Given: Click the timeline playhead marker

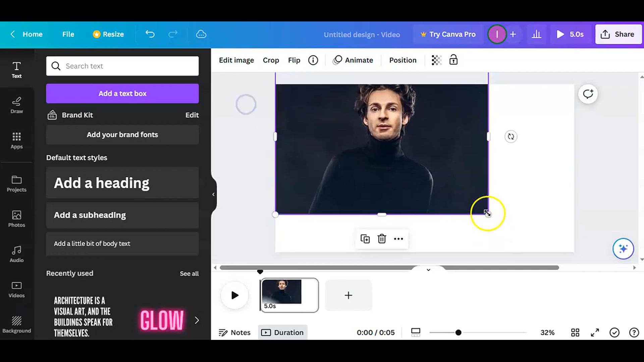Looking at the screenshot, I should click(x=260, y=271).
